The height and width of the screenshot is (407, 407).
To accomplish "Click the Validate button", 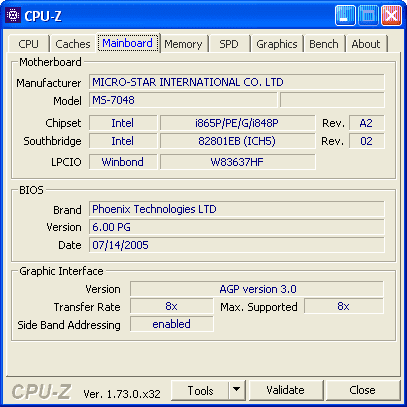I will click(286, 390).
